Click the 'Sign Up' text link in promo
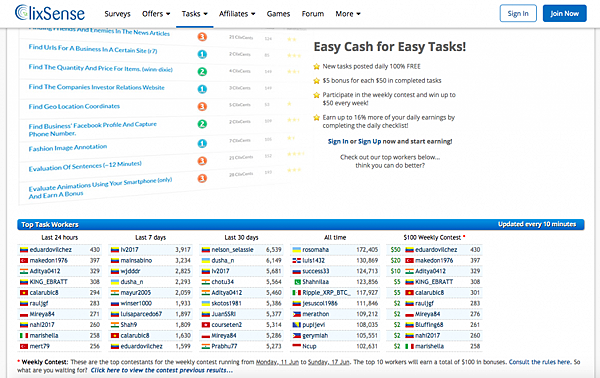600x378 pixels. pyautogui.click(x=369, y=141)
